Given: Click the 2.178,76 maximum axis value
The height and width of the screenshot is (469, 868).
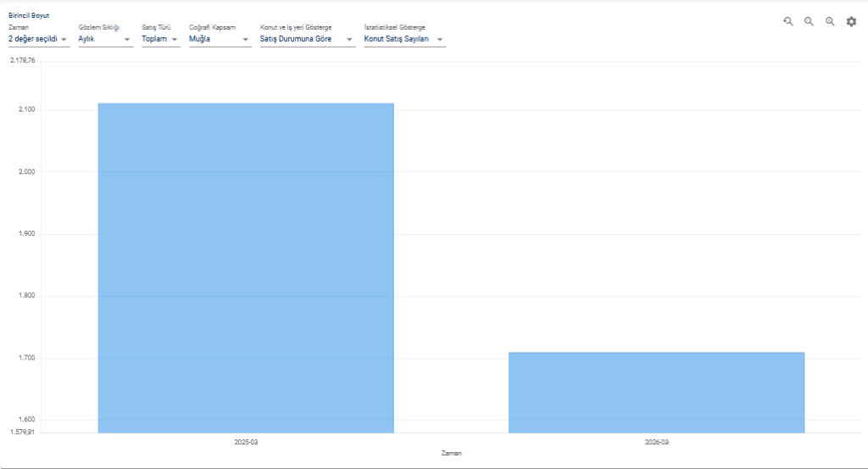Looking at the screenshot, I should coord(23,60).
